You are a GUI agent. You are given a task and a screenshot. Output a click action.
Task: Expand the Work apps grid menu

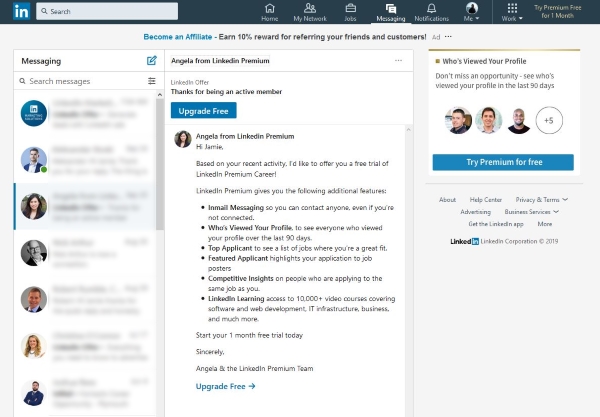[x=512, y=12]
